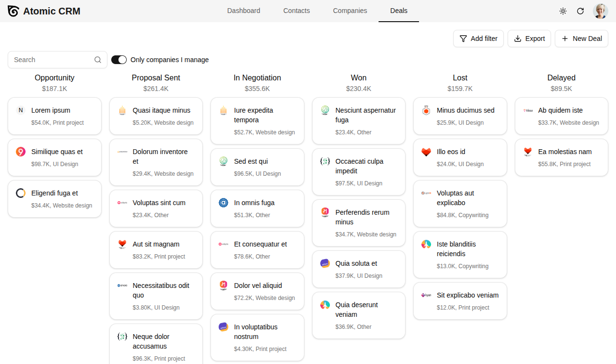
Task: Click the refresh icon in header
Action: [x=580, y=11]
